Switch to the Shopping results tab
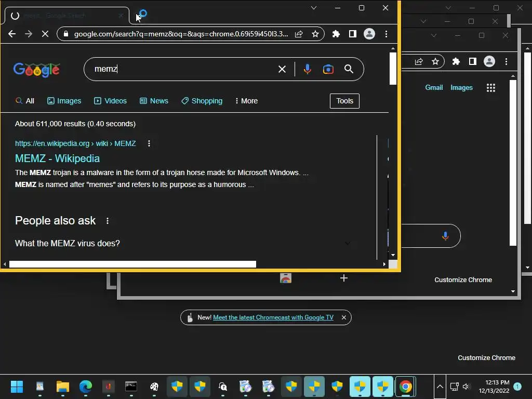 tap(202, 101)
